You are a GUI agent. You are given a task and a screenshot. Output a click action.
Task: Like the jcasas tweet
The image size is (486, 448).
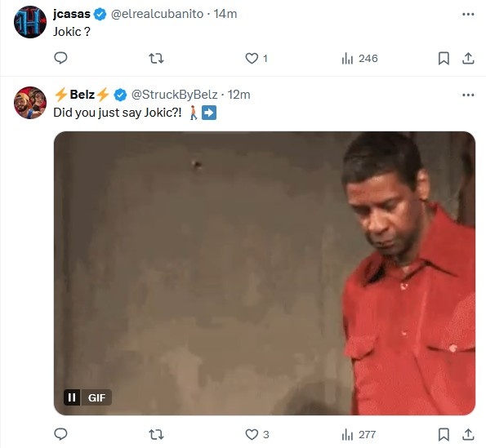pos(256,58)
